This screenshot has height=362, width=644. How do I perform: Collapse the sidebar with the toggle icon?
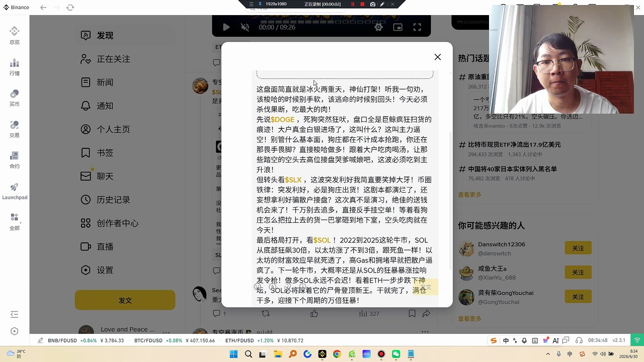pyautogui.click(x=14, y=315)
